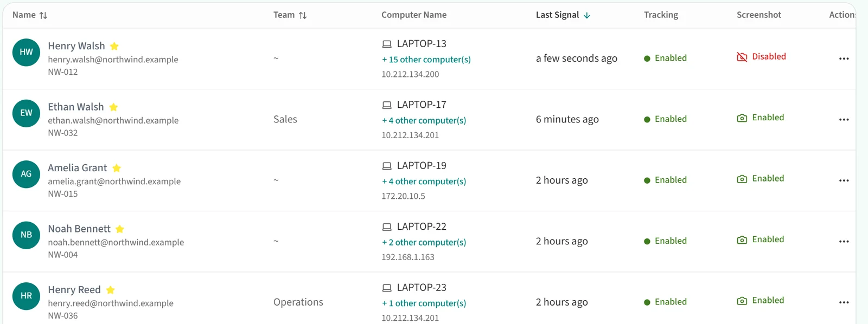The image size is (868, 324).
Task: Toggle tracking Enabled status for Amelia Grant
Action: click(x=665, y=180)
